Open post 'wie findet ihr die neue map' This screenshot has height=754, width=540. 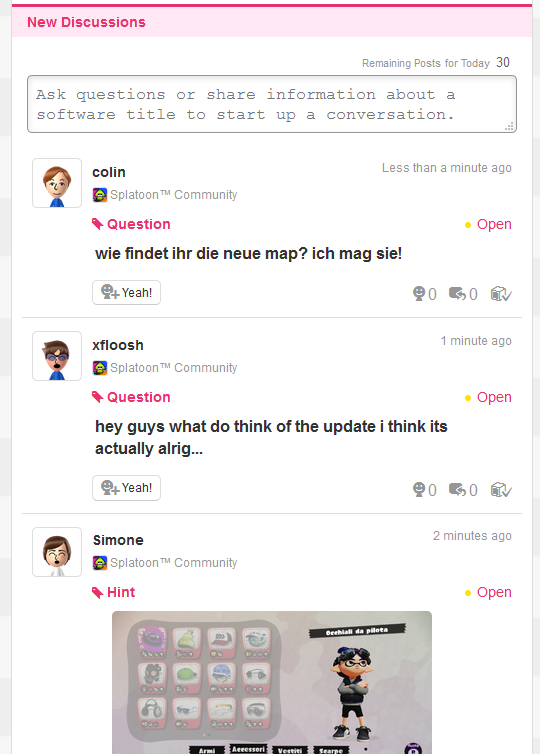(x=248, y=253)
